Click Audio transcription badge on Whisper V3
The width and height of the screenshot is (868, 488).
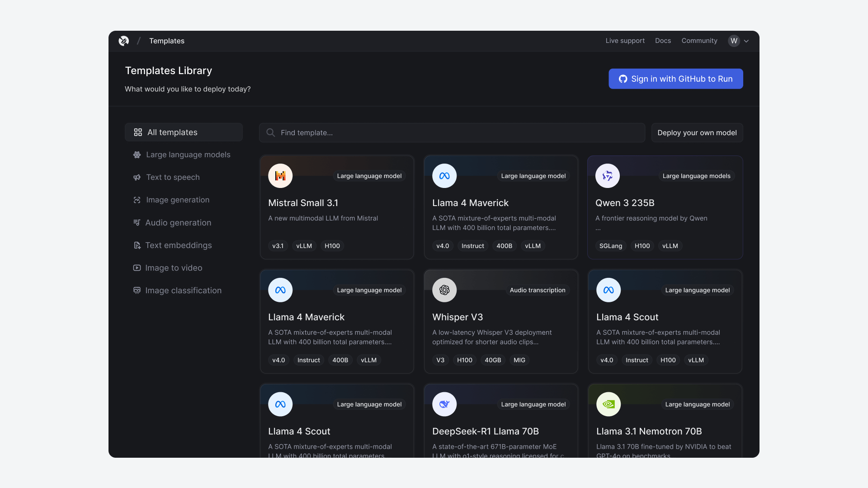(x=538, y=290)
